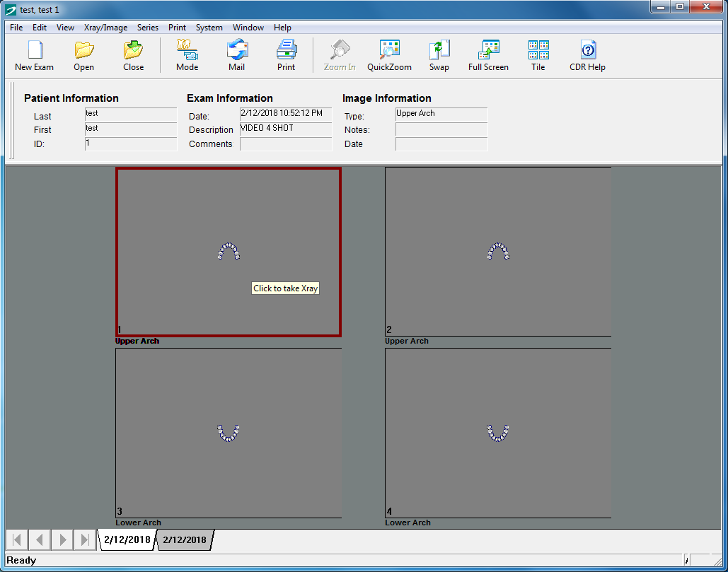This screenshot has height=572, width=728.
Task: Maximize the application window
Action: pyautogui.click(x=680, y=7)
